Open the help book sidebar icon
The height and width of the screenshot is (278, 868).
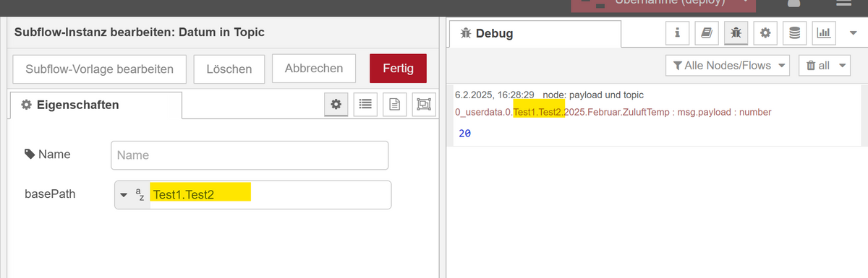point(707,32)
